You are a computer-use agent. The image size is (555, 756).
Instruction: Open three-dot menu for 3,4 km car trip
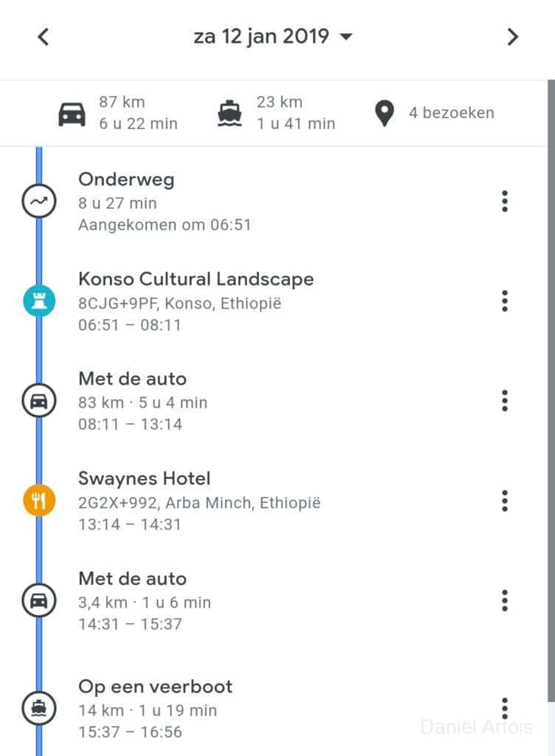pyautogui.click(x=505, y=600)
